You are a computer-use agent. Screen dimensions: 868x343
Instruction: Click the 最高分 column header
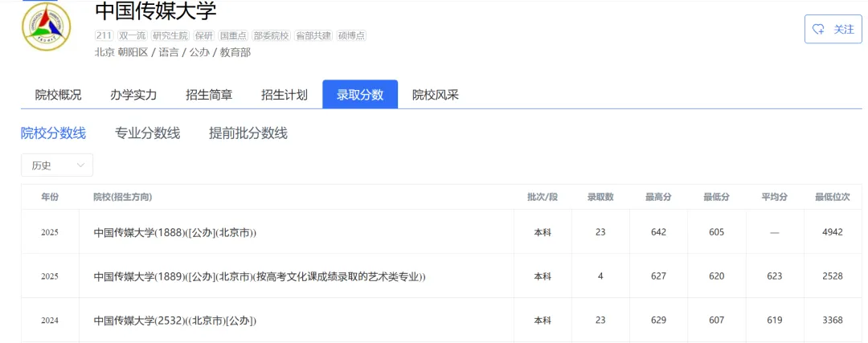659,197
